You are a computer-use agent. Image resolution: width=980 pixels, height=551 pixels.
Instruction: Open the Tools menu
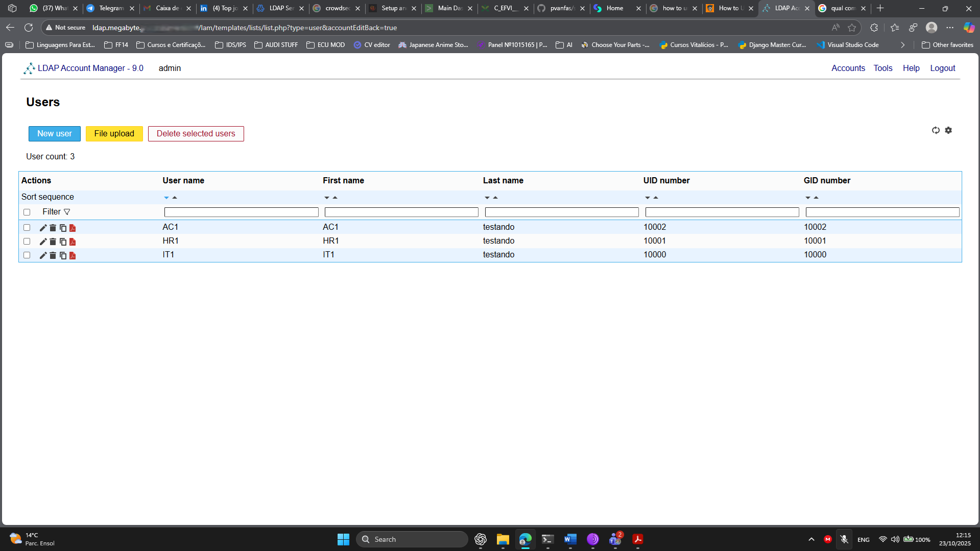pyautogui.click(x=882, y=68)
